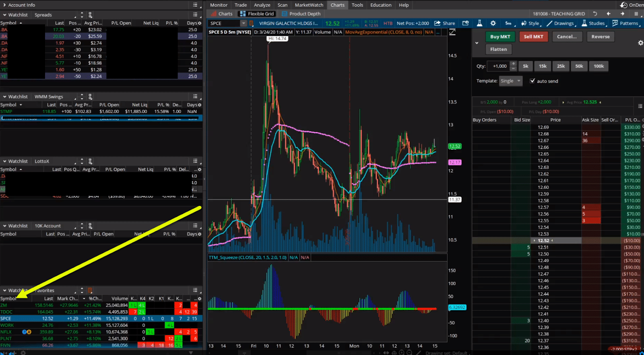Open column settings gear in Spreads watchlist
The image size is (644, 355).
(x=200, y=23)
